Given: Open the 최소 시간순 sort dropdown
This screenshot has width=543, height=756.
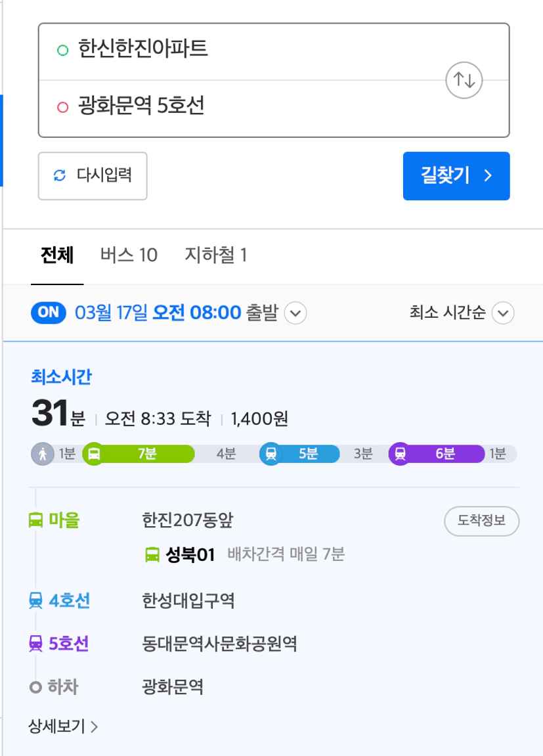Looking at the screenshot, I should tap(462, 313).
